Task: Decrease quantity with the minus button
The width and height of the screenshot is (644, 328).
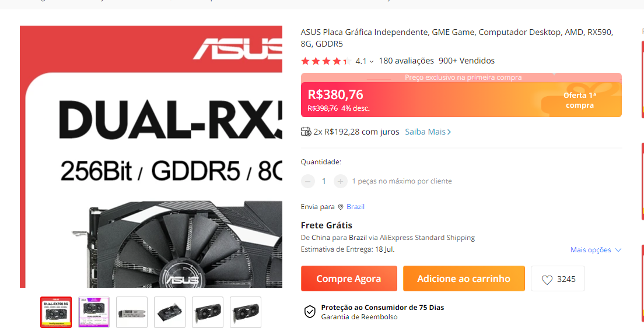Action: coord(308,181)
